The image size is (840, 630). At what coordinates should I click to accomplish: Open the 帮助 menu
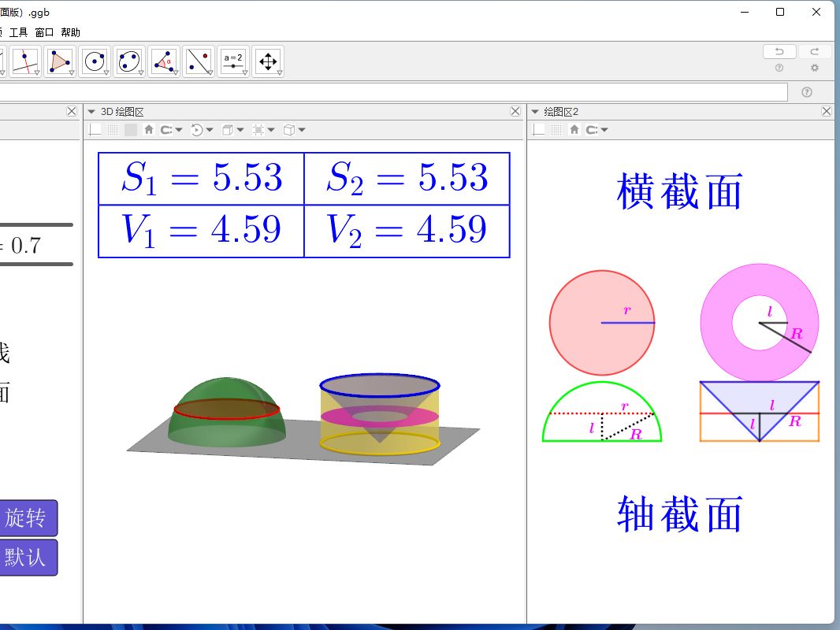coord(70,32)
